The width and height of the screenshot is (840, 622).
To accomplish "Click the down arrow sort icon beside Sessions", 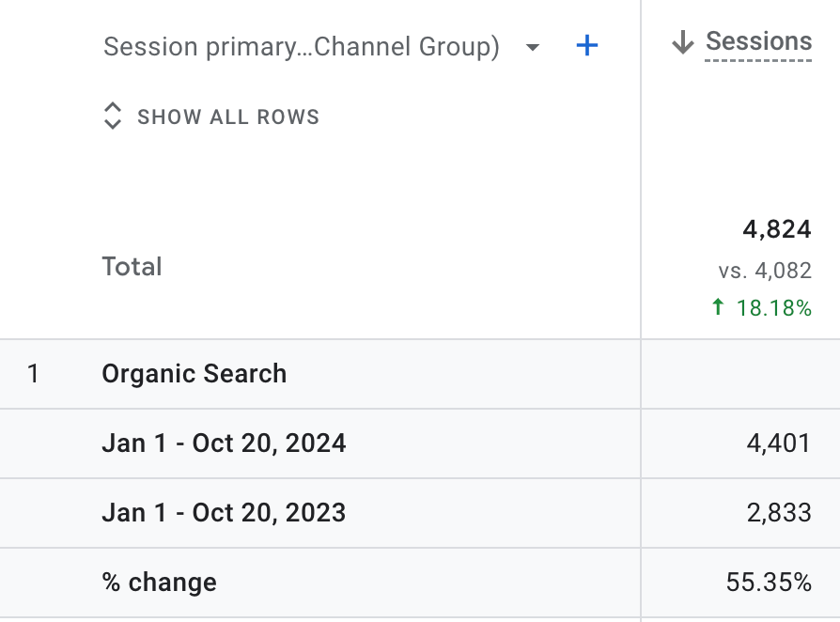I will pos(683,43).
